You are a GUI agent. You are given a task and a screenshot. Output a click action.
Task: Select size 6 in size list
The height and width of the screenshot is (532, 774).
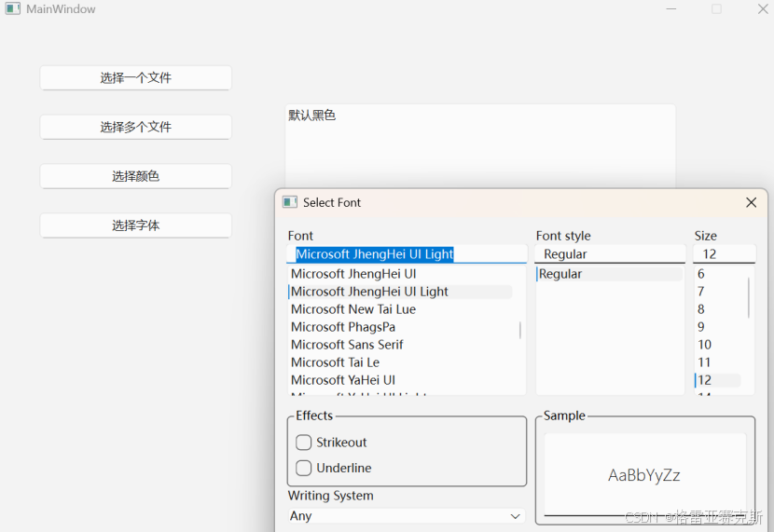click(718, 274)
